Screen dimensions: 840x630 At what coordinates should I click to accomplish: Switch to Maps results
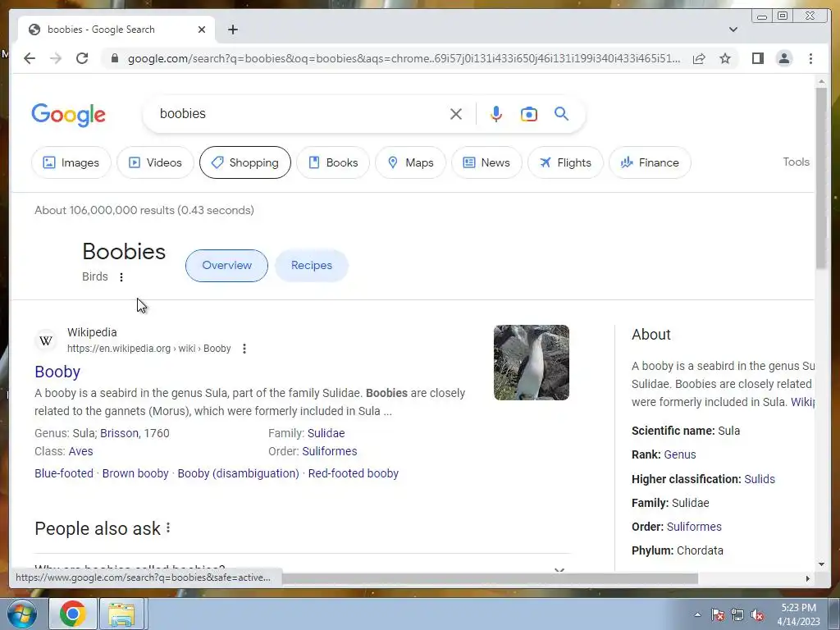(x=410, y=162)
